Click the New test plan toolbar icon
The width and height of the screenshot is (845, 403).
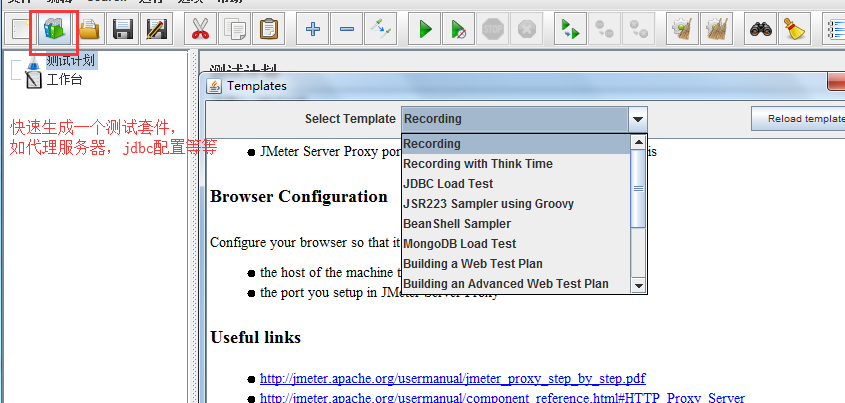tap(20, 29)
